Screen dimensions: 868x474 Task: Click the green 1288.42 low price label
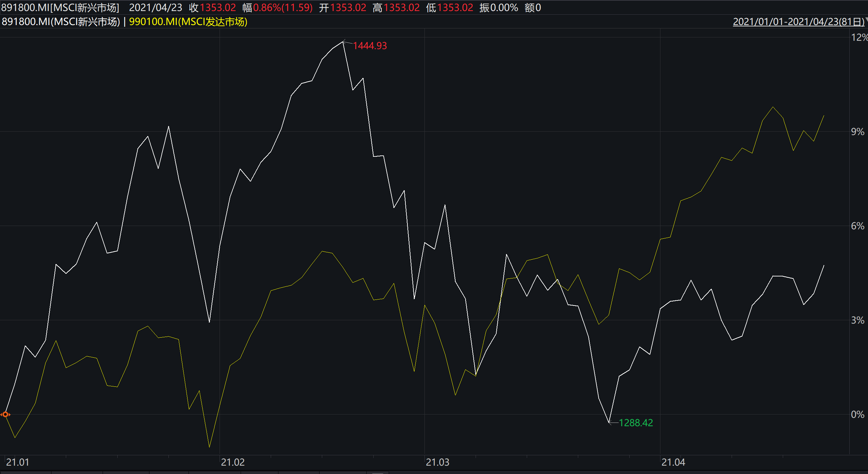coord(636,423)
